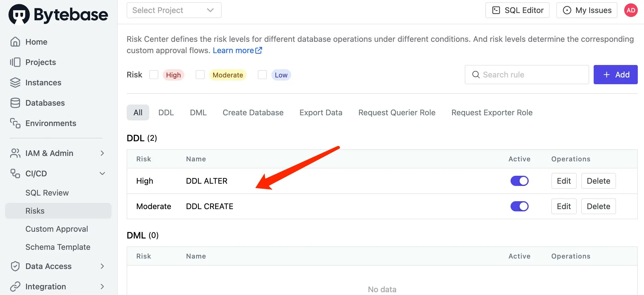This screenshot has width=644, height=295.
Task: Open Schema Template page
Action: (x=58, y=247)
